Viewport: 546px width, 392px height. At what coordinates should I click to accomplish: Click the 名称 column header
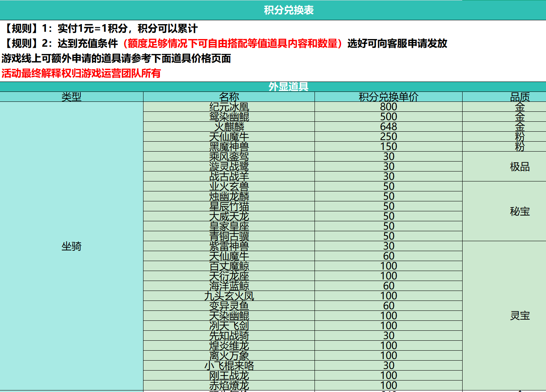(228, 96)
